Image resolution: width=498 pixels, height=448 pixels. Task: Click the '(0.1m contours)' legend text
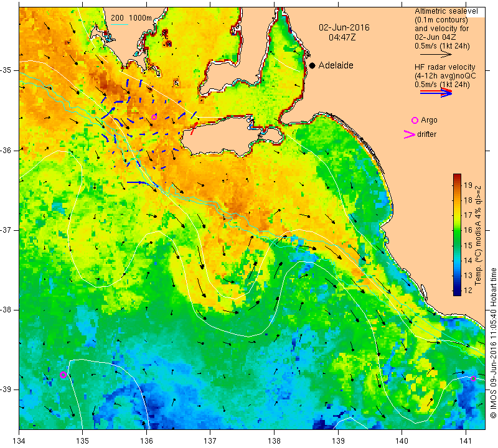(441, 20)
